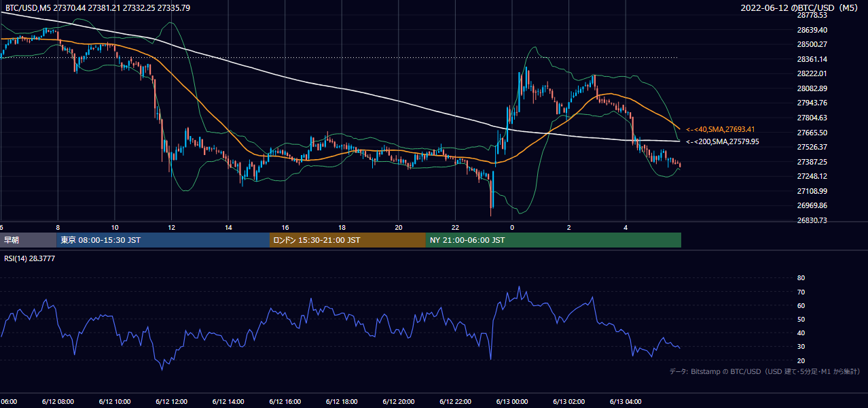Viewport: 868px width, 408px height.
Task: Click price axis value 27108.99
Action: 812,191
